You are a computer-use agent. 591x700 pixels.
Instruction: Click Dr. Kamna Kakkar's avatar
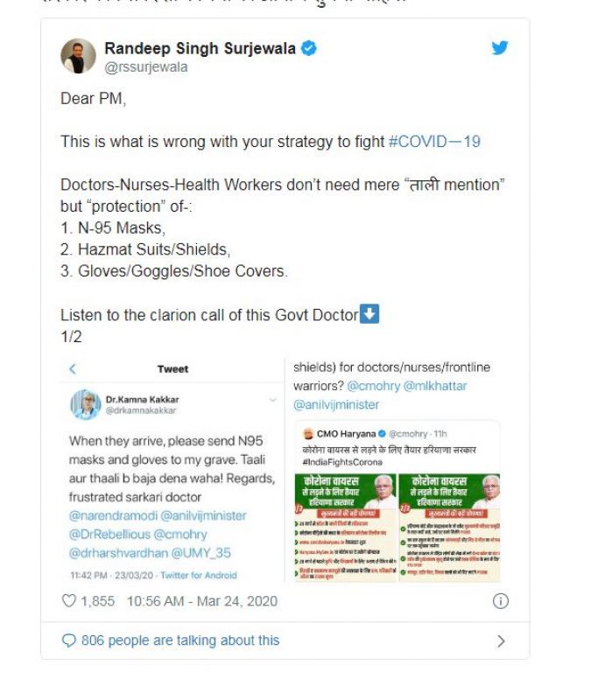[85, 404]
